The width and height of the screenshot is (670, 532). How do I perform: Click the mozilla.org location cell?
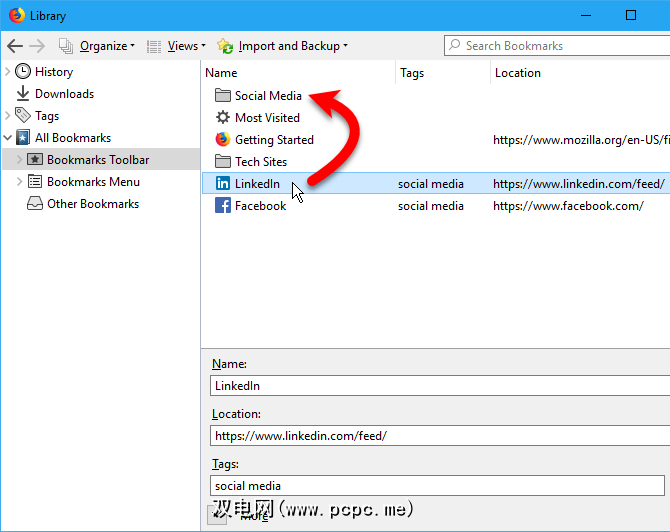[581, 140]
